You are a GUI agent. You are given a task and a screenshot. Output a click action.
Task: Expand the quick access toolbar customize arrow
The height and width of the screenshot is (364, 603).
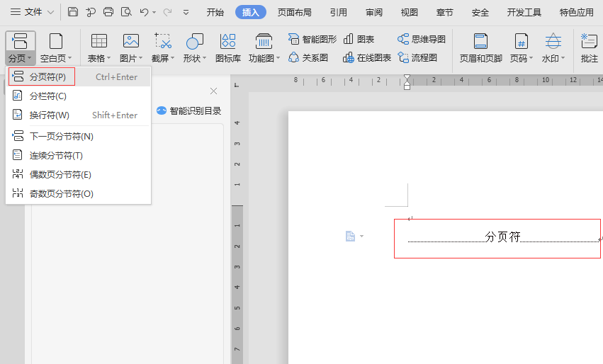coord(186,13)
